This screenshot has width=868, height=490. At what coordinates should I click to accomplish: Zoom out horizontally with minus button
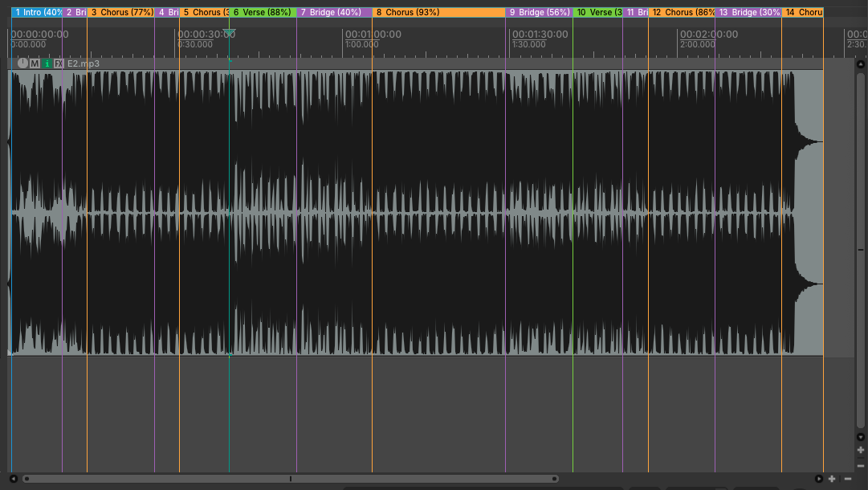pos(847,479)
